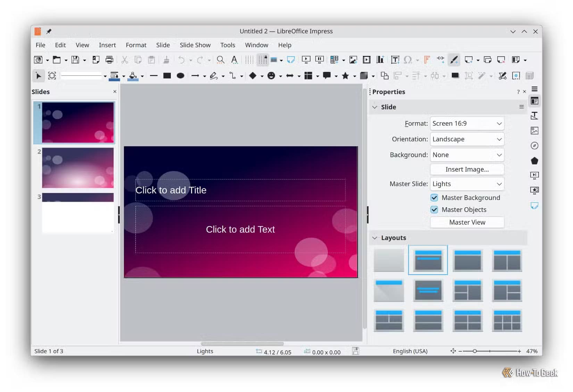Insert Audio or Video icon
The height and width of the screenshot is (392, 573).
point(367,60)
